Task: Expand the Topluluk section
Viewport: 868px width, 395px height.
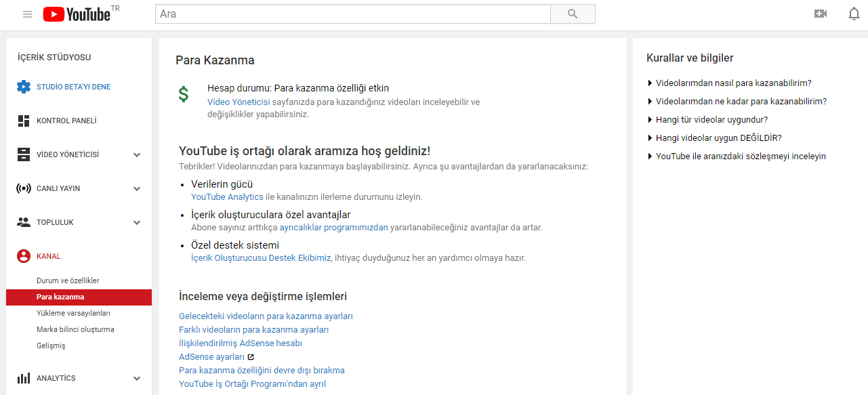Action: click(x=137, y=222)
